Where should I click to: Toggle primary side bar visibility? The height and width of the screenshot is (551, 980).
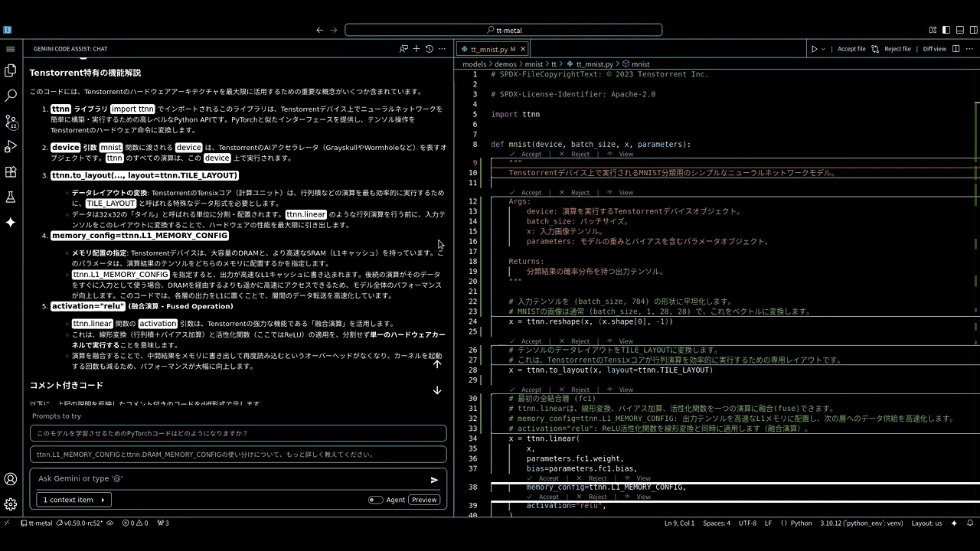947,30
